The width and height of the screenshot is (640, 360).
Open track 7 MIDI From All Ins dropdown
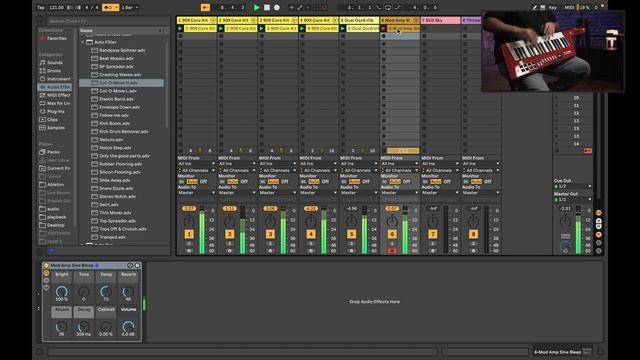click(440, 164)
